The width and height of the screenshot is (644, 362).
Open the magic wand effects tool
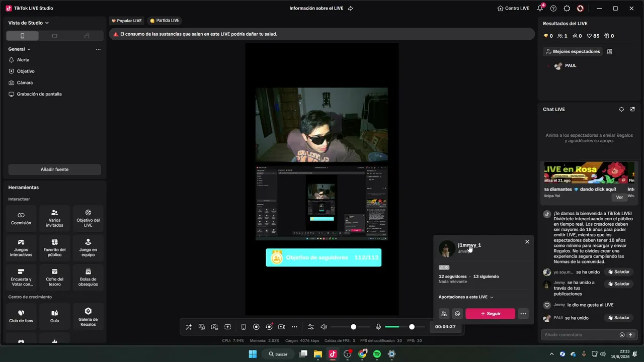(189, 327)
